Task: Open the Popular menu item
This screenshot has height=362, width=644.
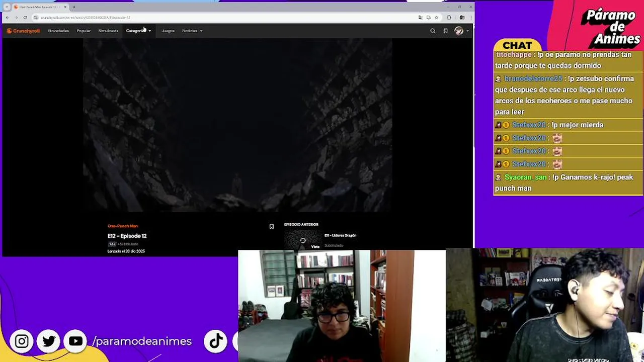Action: click(84, 31)
